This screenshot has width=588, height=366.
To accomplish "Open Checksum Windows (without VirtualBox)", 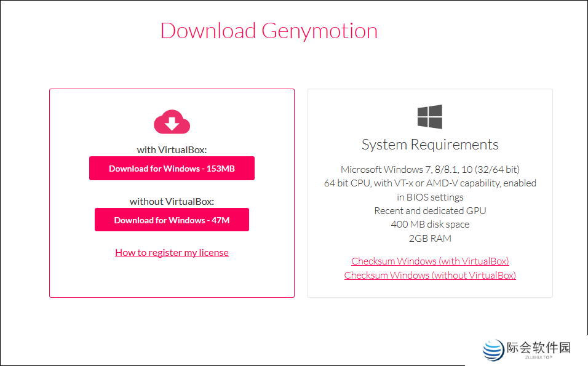I will pos(430,275).
